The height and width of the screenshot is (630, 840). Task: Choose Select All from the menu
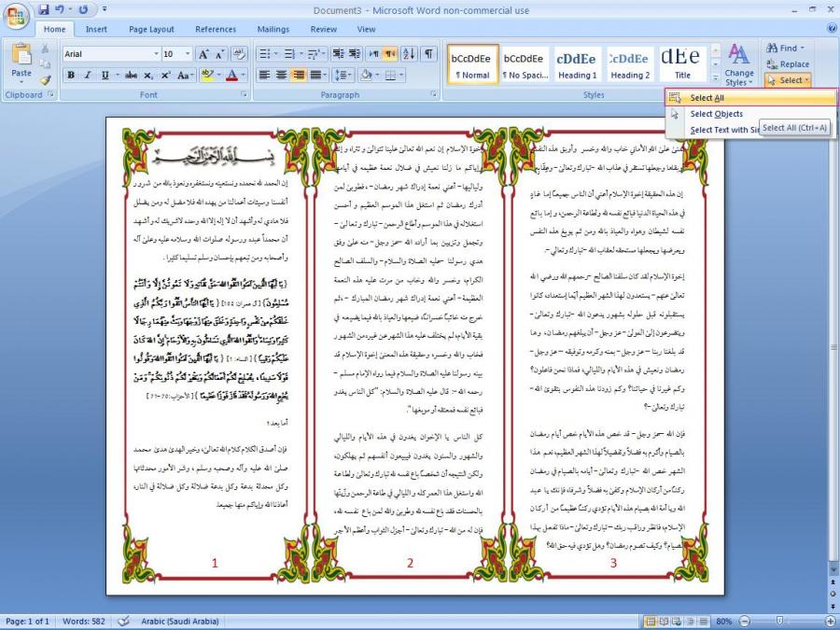(707, 98)
